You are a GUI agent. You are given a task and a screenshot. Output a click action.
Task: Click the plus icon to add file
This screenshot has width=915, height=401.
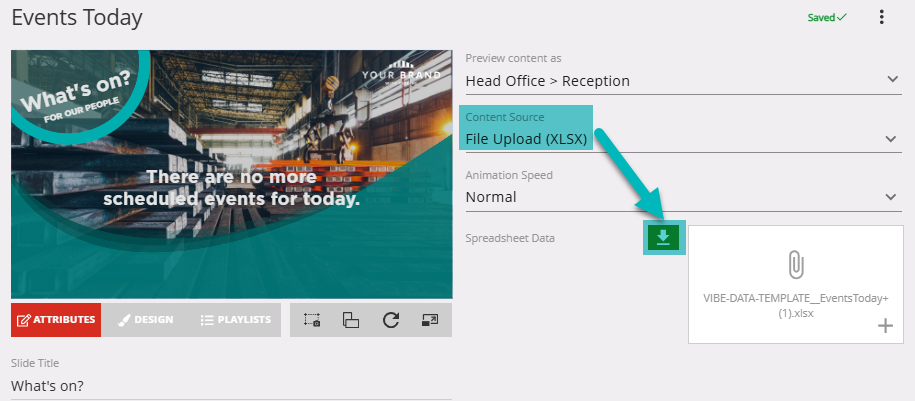pos(884,326)
